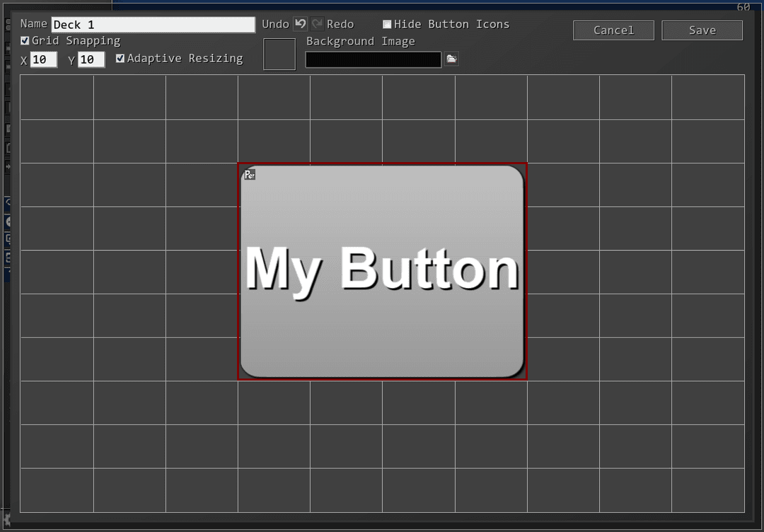Click the Undo arrow icon
This screenshot has height=532, width=764.
point(300,24)
